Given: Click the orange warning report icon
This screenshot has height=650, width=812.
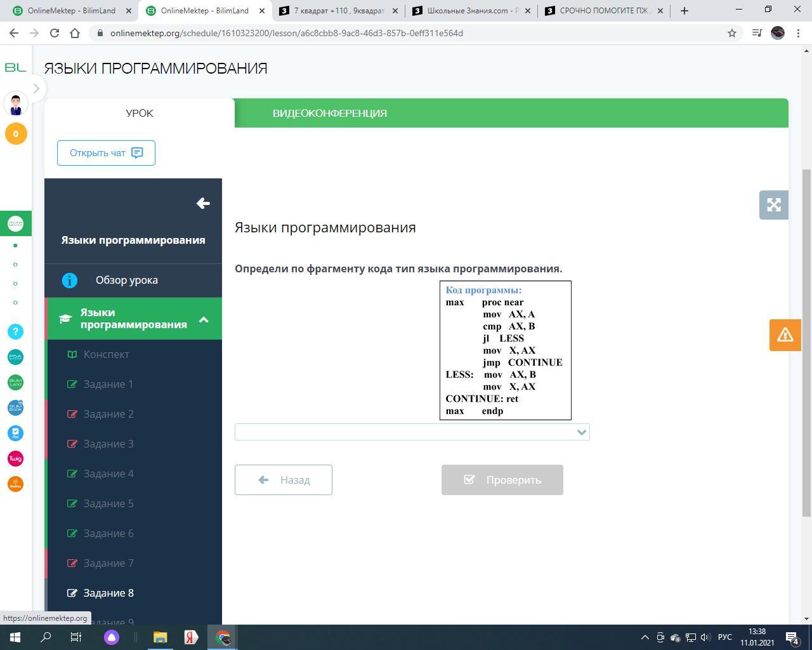Looking at the screenshot, I should [785, 335].
